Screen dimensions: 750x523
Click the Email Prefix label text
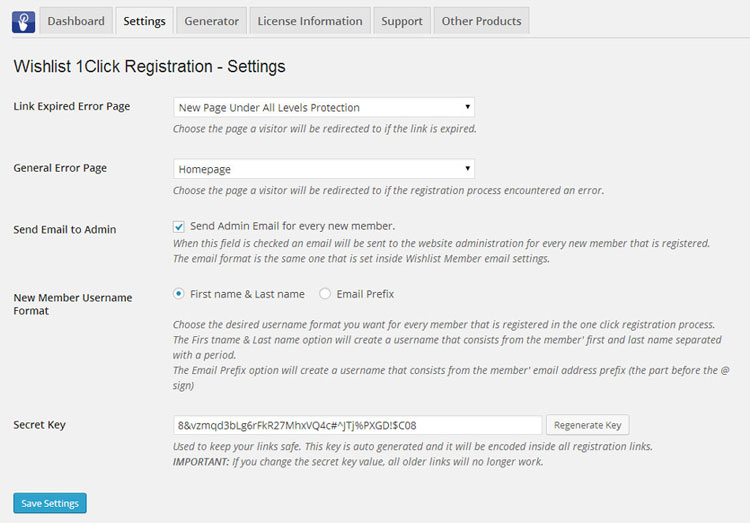point(365,294)
